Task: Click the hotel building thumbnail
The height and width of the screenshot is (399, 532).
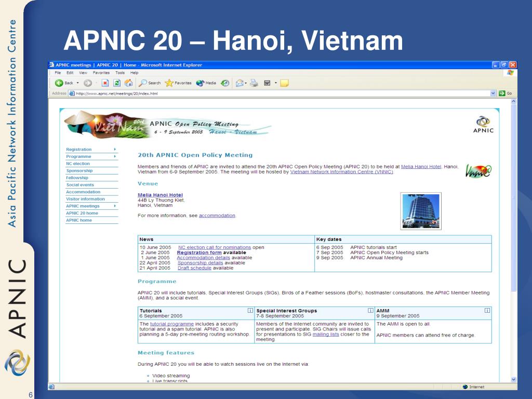Action: tap(421, 211)
